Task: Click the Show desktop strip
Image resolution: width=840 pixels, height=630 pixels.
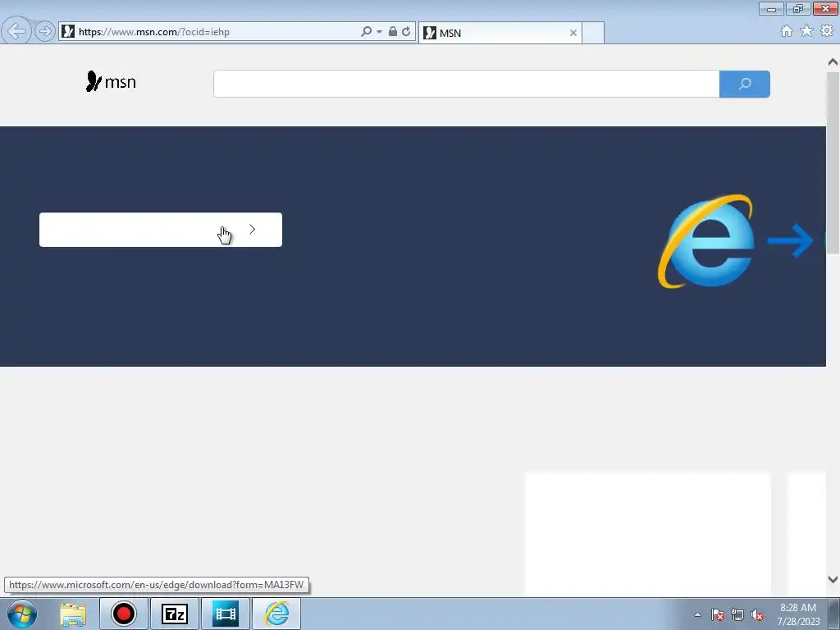Action: (x=834, y=614)
